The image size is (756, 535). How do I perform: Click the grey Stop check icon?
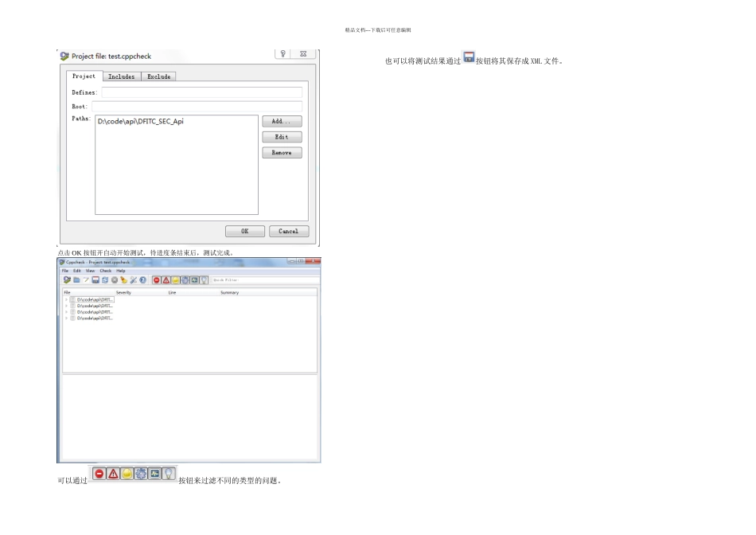[115, 279]
